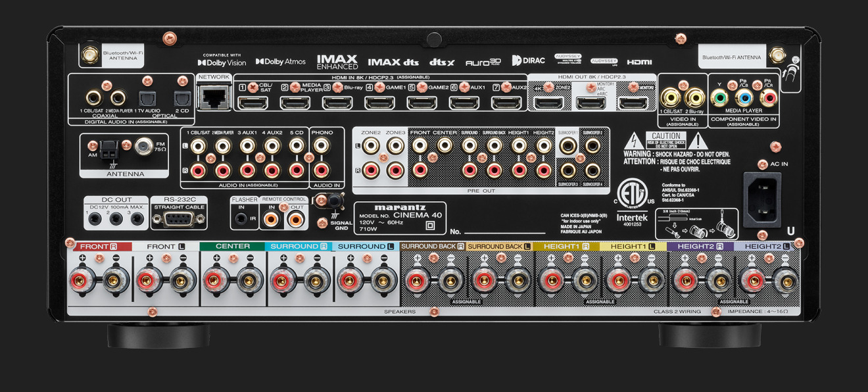This screenshot has width=868, height=392.
Task: Click the CAUTION warning label
Action: pyautogui.click(x=665, y=136)
